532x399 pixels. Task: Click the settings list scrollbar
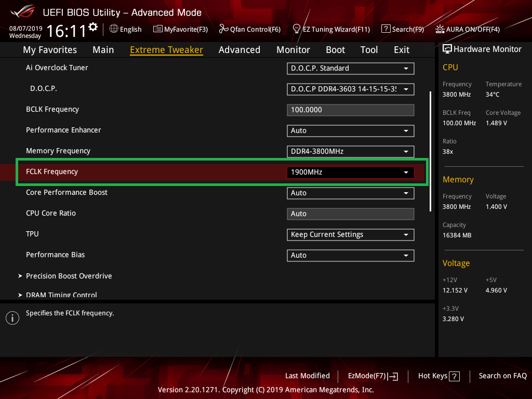(430, 151)
